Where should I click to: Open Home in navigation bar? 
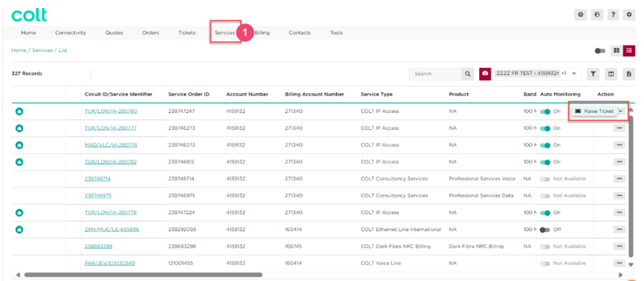(x=28, y=33)
